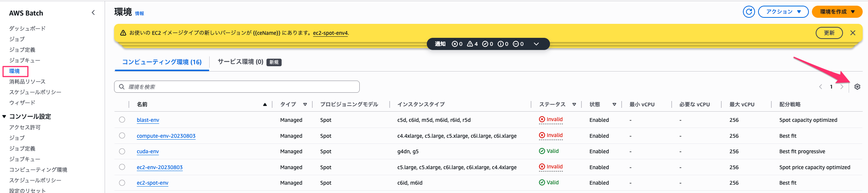Click the refresh environments icon
The image size is (868, 193).
pos(749,12)
